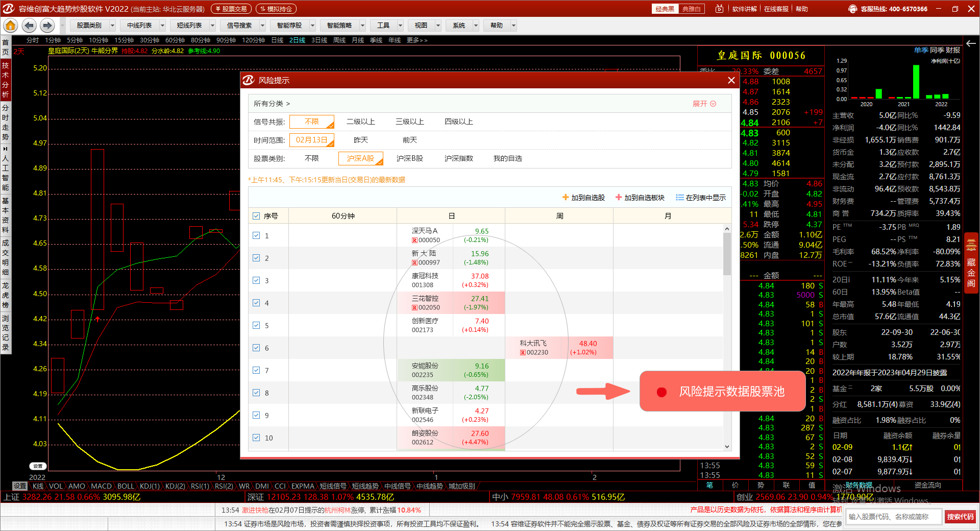Switch to 资金流向 bottom tab
980x531 pixels.
tap(928, 485)
